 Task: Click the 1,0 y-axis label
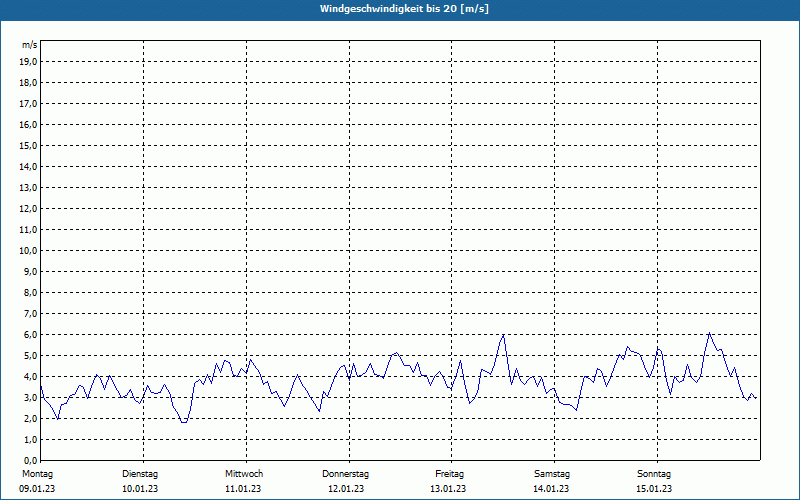(30, 439)
